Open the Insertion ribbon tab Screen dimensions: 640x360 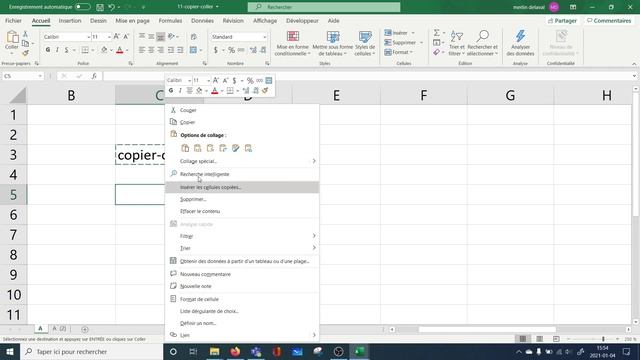(x=70, y=20)
